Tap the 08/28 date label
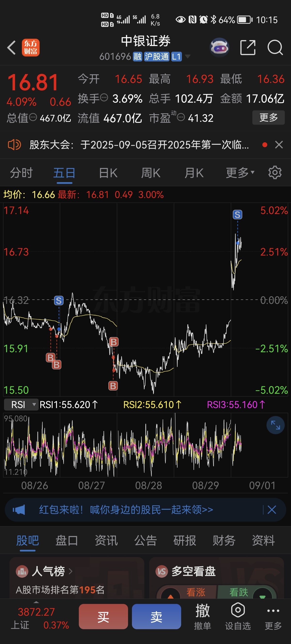291x644 pixels. 148,485
